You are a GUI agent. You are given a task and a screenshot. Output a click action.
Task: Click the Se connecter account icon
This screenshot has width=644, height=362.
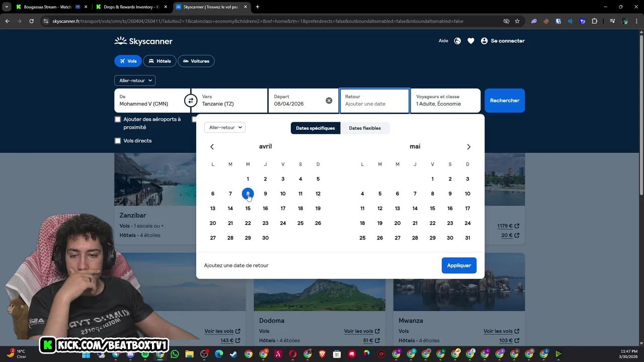484,41
